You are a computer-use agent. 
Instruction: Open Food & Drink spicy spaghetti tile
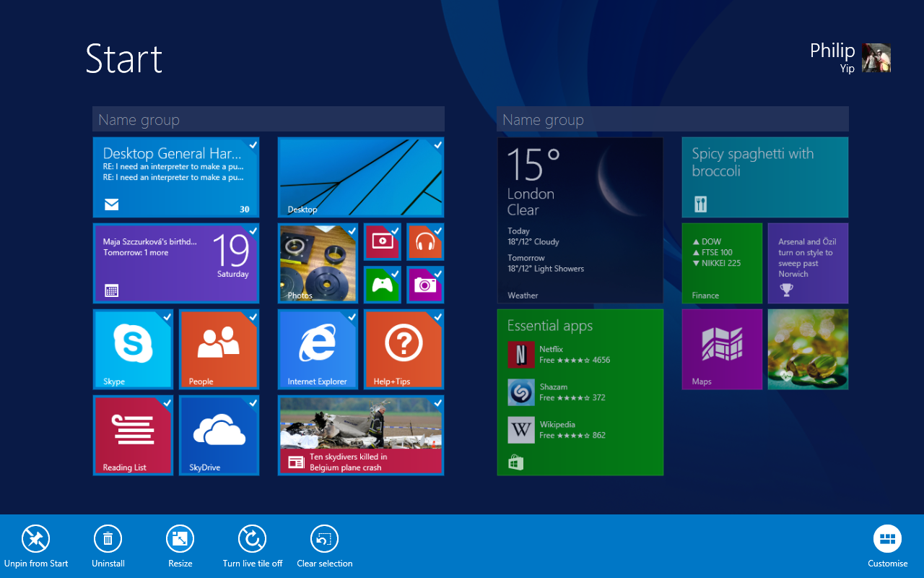coord(765,178)
